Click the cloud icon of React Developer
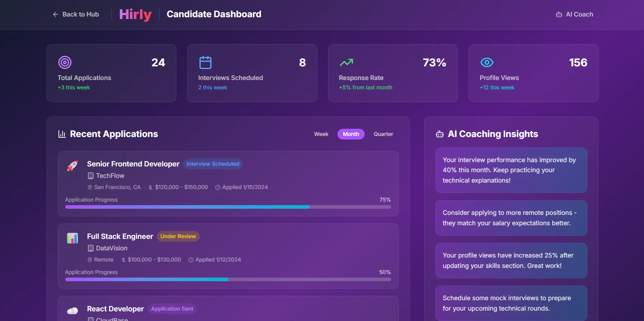 click(x=72, y=311)
